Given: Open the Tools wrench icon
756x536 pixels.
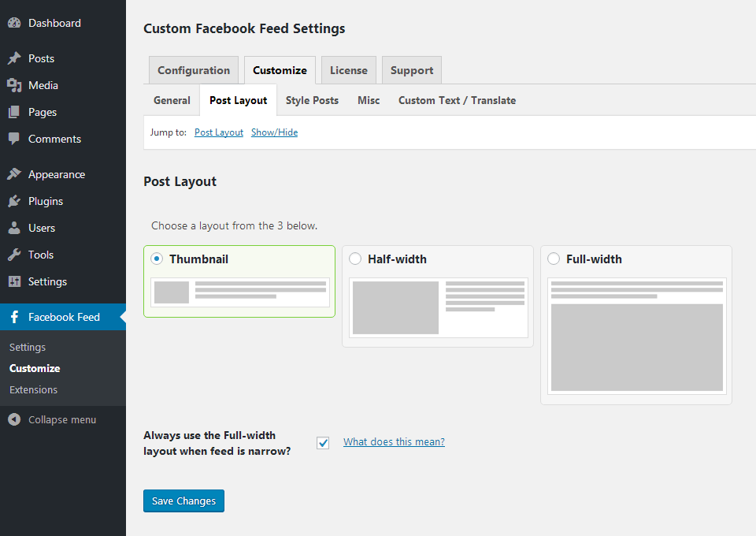Looking at the screenshot, I should (14, 255).
